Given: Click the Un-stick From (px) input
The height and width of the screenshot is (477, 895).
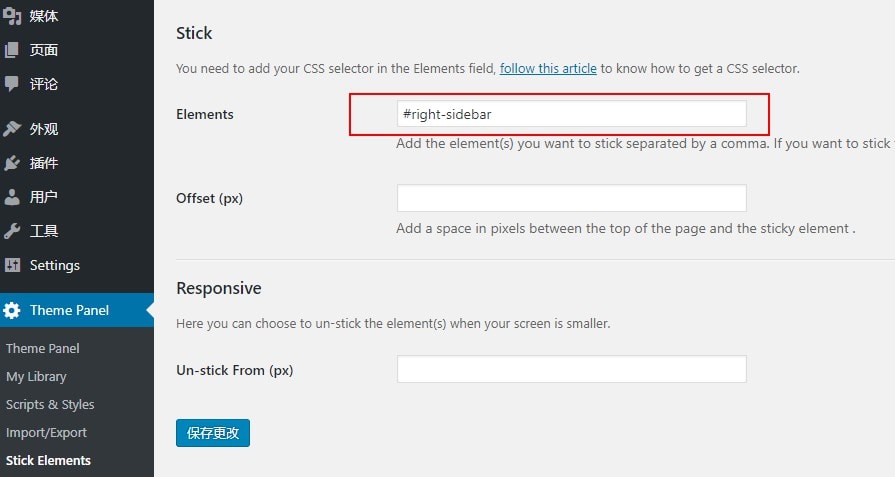Looking at the screenshot, I should (571, 369).
